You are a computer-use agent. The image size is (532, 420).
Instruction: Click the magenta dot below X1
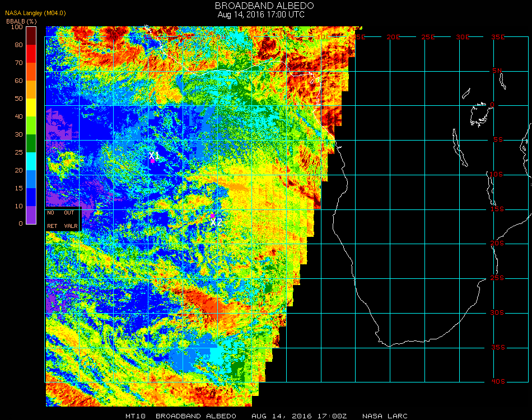pyautogui.click(x=153, y=161)
